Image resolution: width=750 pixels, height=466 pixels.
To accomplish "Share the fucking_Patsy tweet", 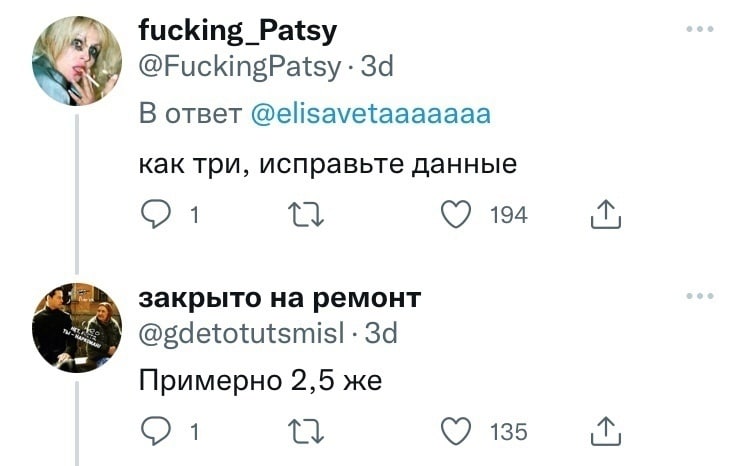I will click(x=606, y=215).
